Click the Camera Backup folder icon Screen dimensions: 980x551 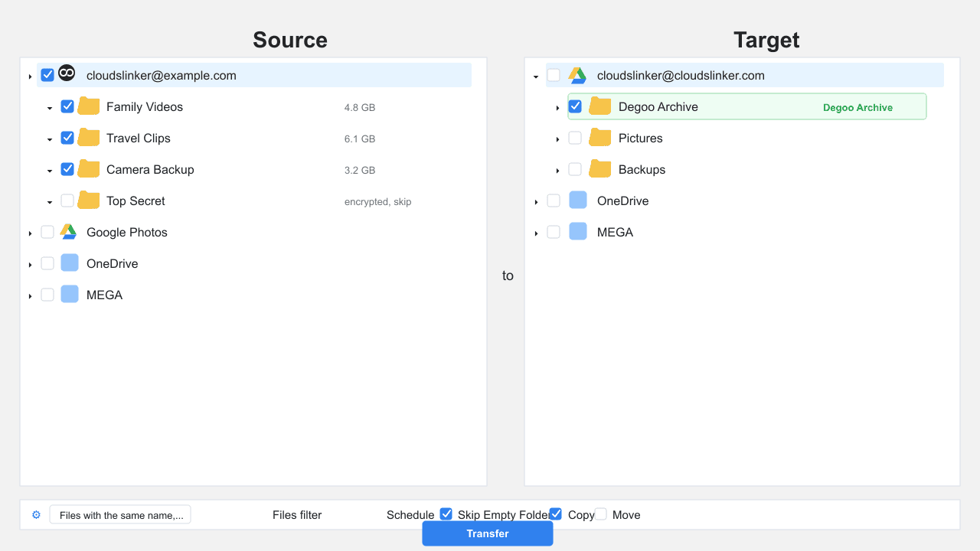click(89, 169)
